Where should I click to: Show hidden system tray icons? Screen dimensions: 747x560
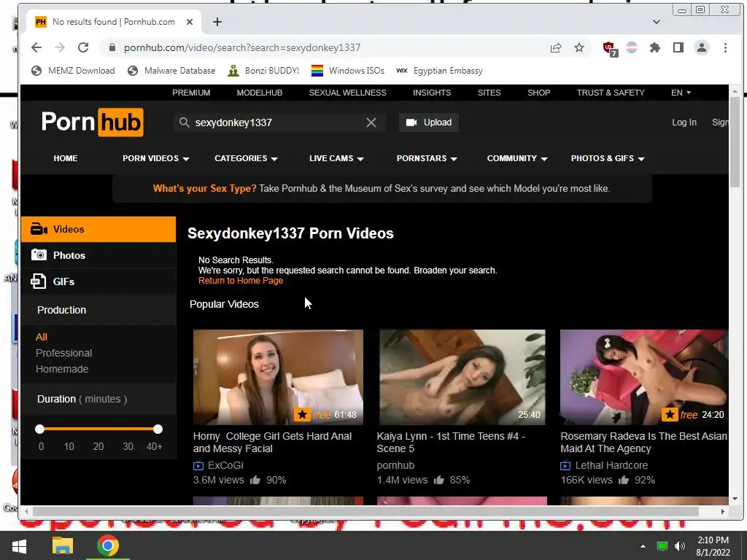pos(643,546)
